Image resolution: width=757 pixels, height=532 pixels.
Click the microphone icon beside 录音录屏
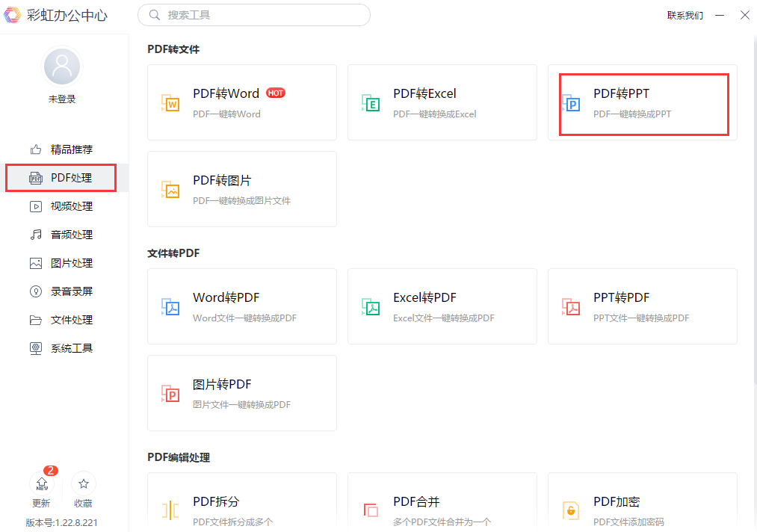click(x=36, y=291)
